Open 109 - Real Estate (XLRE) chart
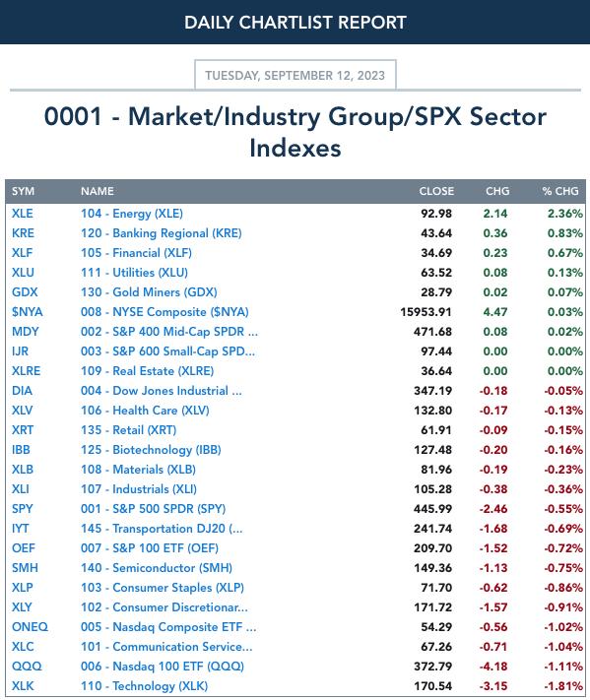The image size is (590, 700). [147, 371]
